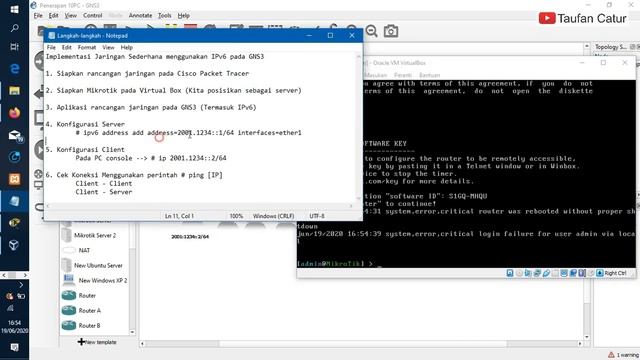Click VirtualBox display status icon
Screen dimensions: 640x360
564,273
